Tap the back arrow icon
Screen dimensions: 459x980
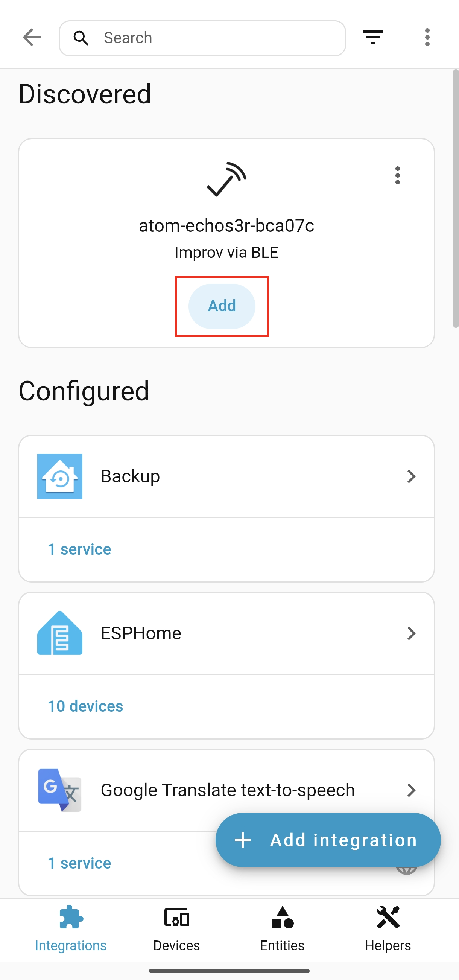point(32,38)
